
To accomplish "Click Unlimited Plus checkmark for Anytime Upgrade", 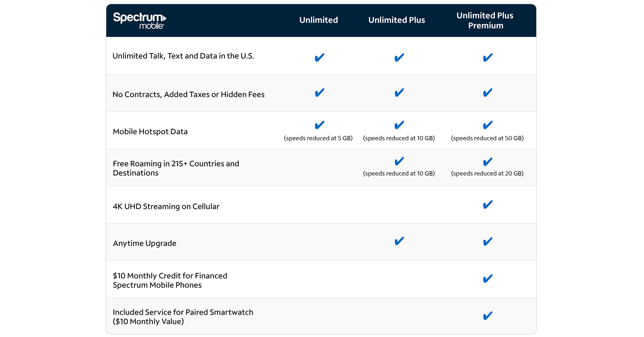I will [x=399, y=241].
